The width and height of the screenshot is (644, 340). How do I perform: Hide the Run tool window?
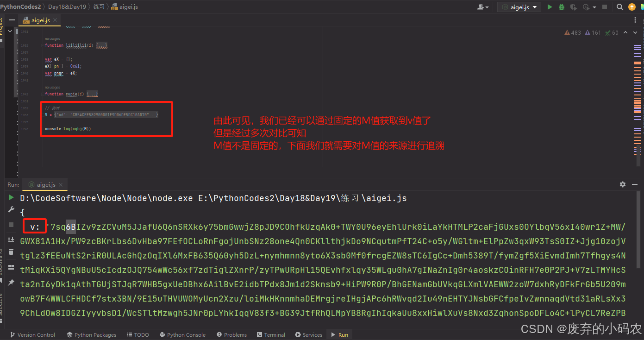click(635, 184)
